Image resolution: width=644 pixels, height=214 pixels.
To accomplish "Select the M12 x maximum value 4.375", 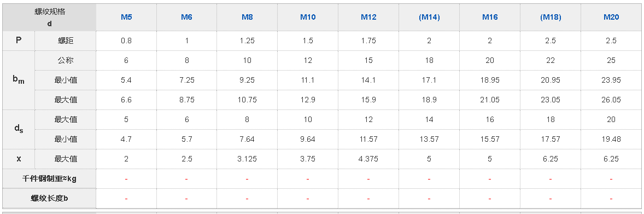I will (x=368, y=159).
